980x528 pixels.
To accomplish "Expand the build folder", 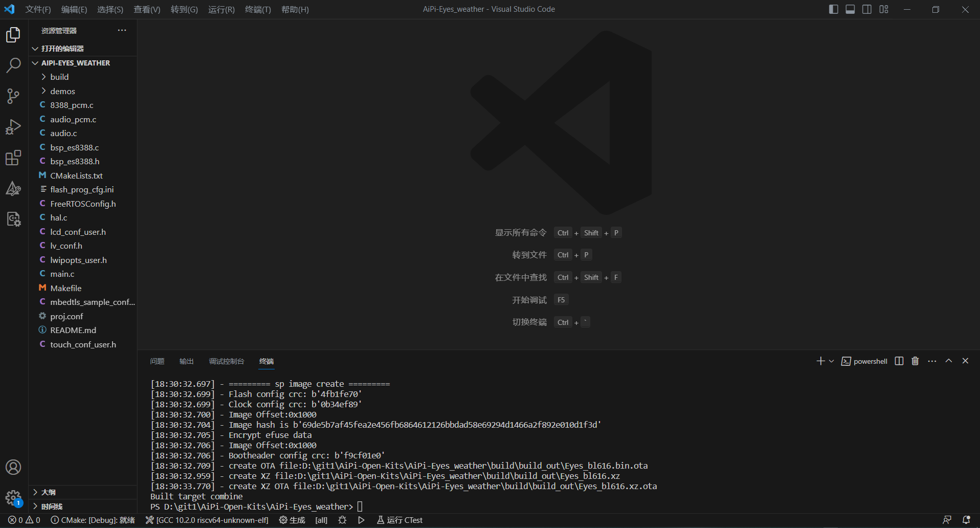I will (x=83, y=77).
